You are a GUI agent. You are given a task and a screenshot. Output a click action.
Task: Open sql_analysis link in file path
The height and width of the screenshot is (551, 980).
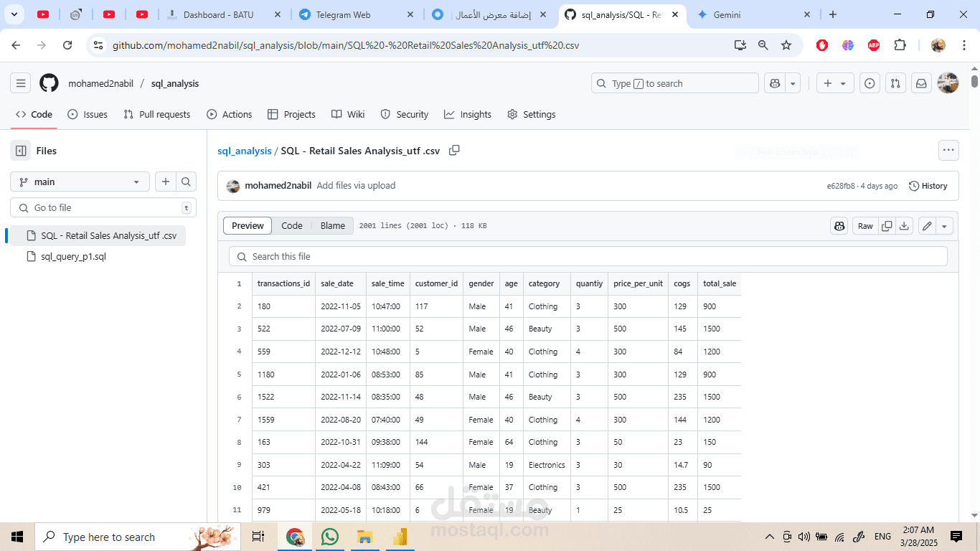point(245,151)
